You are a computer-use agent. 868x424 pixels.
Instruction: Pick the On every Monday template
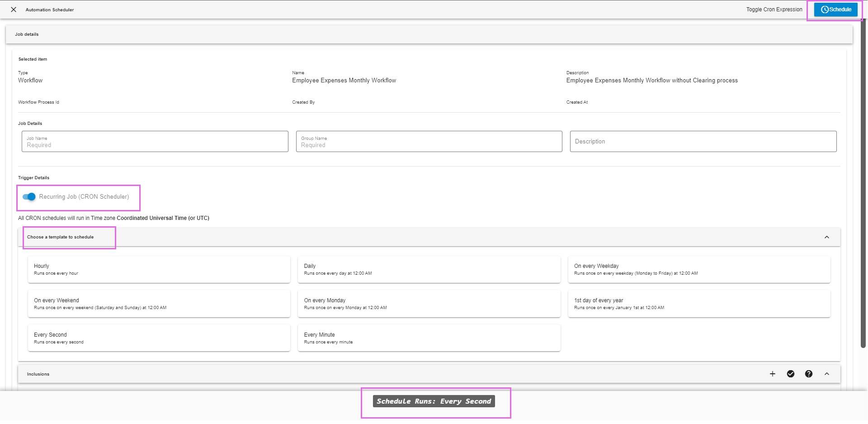pos(429,304)
